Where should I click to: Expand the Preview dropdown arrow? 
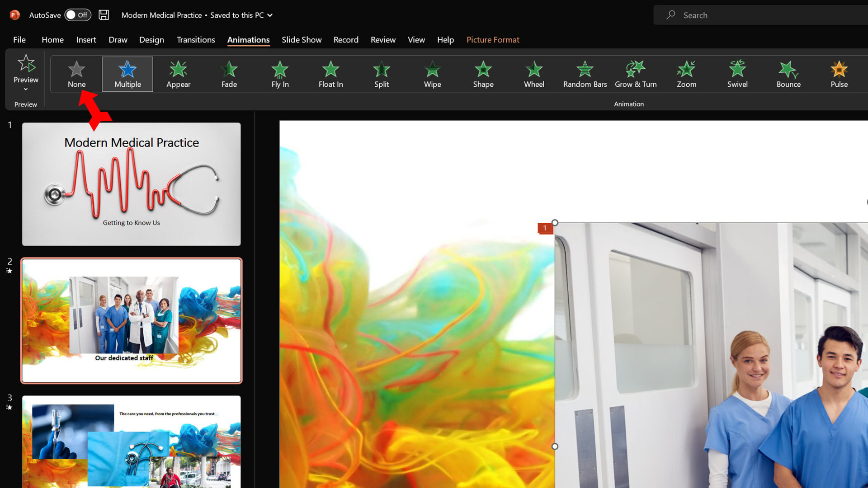[26, 89]
